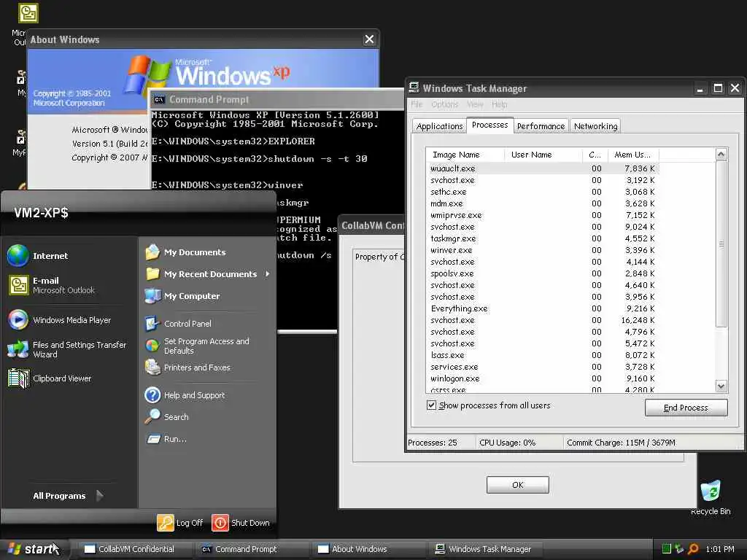The width and height of the screenshot is (747, 560).
Task: Switch to CollabVM Confidential taskbar button
Action: coord(134,549)
